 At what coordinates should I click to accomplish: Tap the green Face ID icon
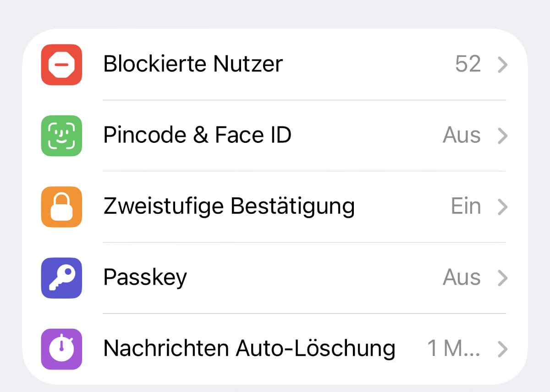[61, 136]
